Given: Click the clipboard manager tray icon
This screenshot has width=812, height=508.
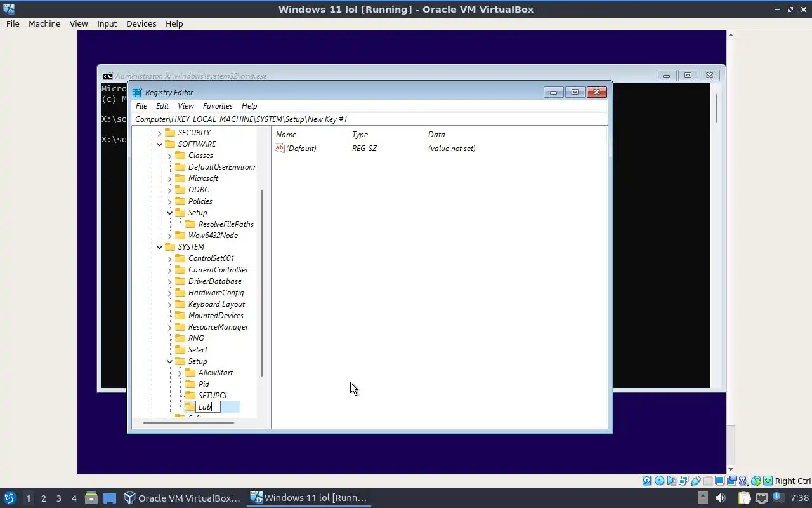Looking at the screenshot, I should (745, 498).
